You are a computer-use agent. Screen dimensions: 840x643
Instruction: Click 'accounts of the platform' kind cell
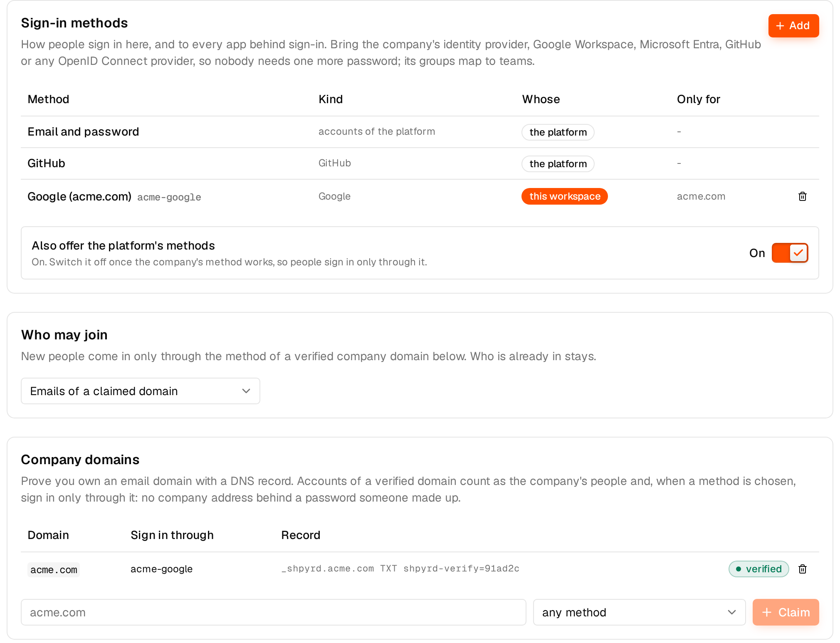point(377,131)
